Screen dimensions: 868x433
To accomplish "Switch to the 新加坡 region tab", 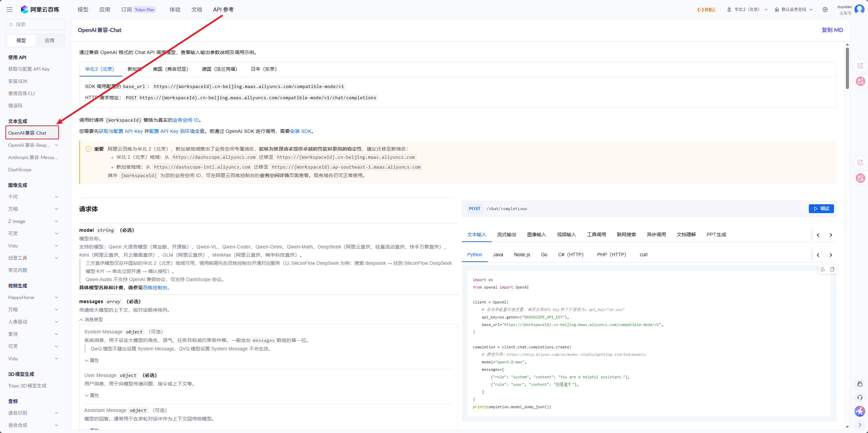I will pos(135,69).
